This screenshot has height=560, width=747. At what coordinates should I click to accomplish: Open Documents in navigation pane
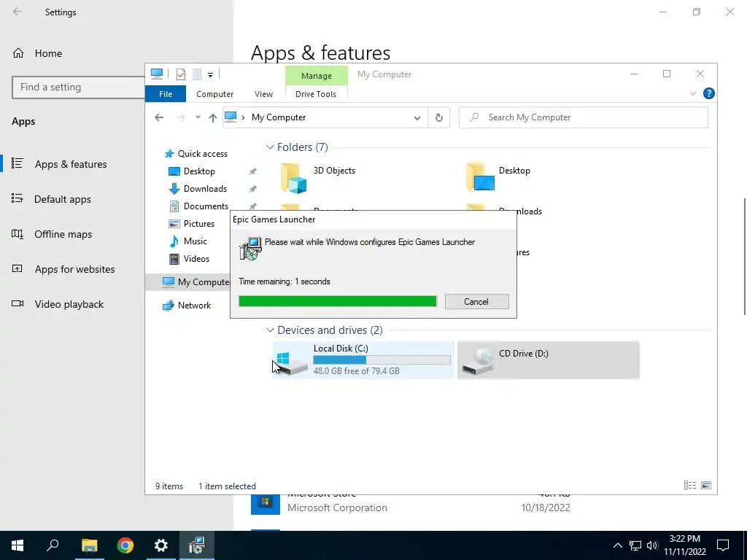pos(206,206)
